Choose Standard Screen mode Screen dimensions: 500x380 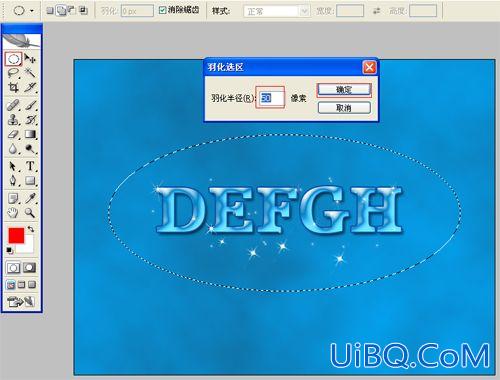tap(11, 285)
